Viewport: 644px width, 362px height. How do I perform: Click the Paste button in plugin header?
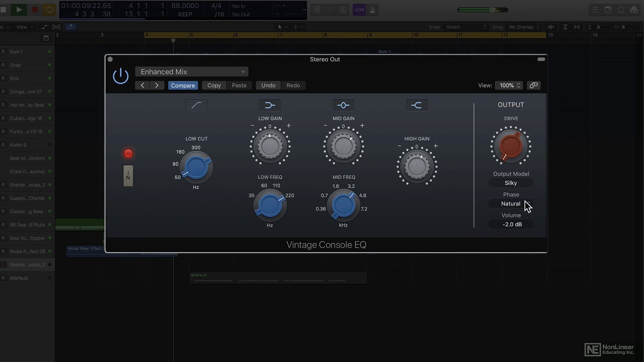click(239, 85)
